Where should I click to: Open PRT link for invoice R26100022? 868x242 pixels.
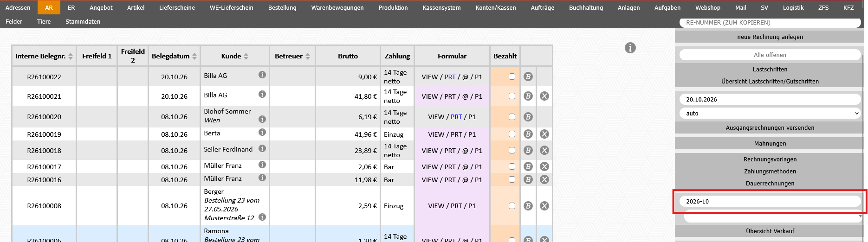point(450,77)
